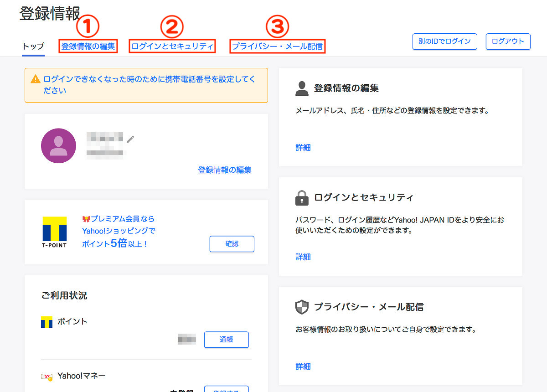Click the ポイント label

[72, 321]
